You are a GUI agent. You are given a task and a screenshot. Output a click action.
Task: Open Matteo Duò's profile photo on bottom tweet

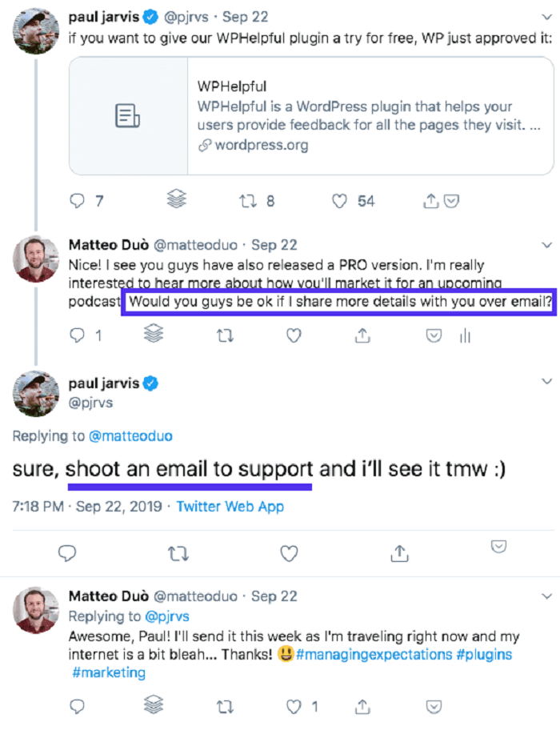click(x=36, y=611)
